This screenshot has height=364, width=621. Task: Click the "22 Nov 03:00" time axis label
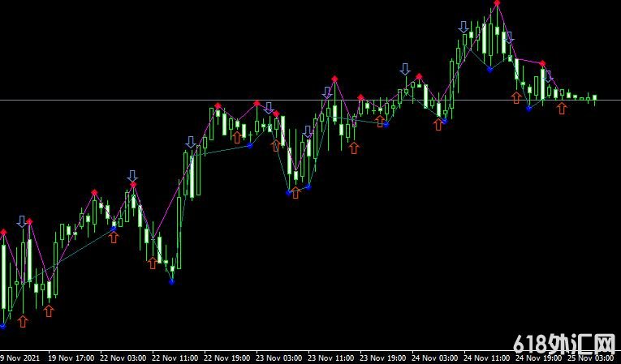(x=124, y=358)
